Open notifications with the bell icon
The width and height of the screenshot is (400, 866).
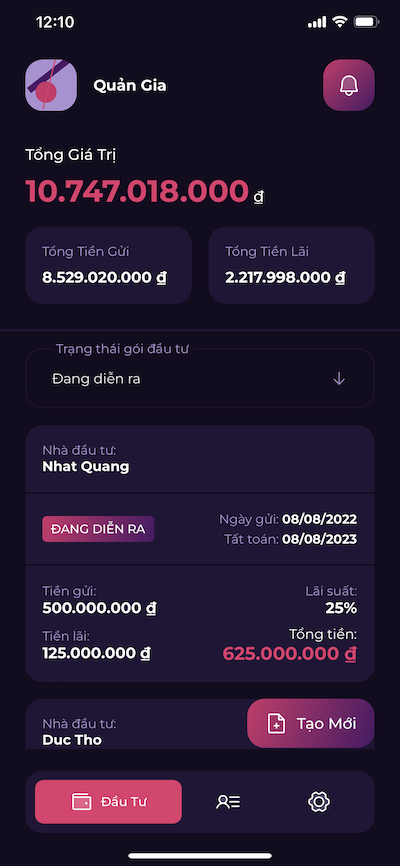pos(349,85)
